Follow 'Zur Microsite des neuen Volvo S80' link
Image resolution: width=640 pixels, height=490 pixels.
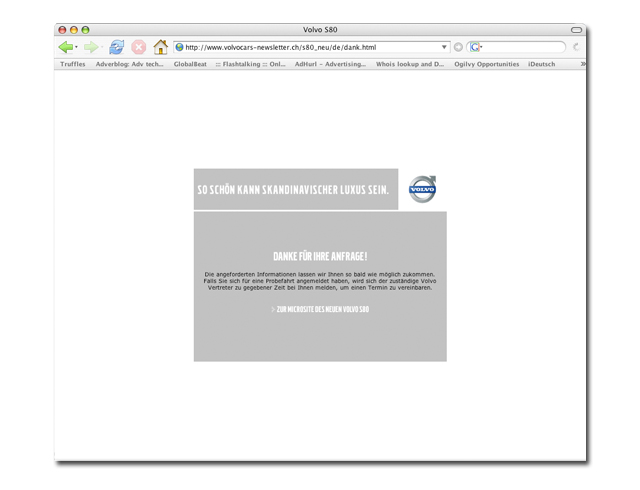321,310
